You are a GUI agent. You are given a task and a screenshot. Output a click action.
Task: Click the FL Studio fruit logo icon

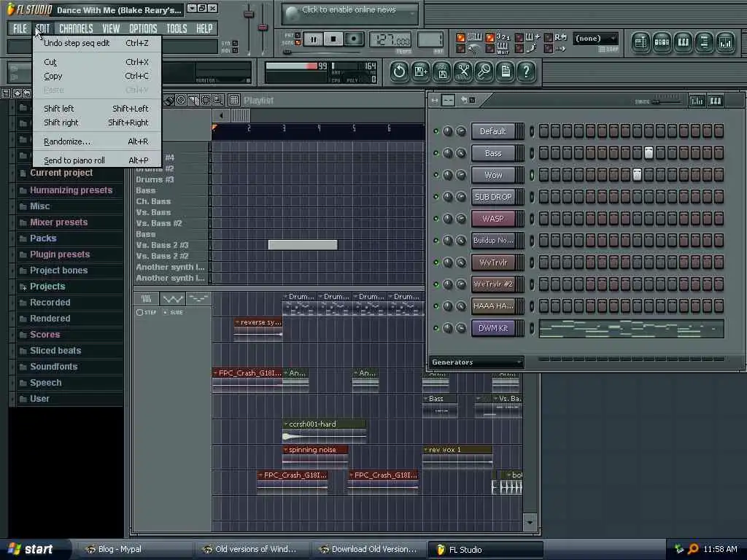10,9
